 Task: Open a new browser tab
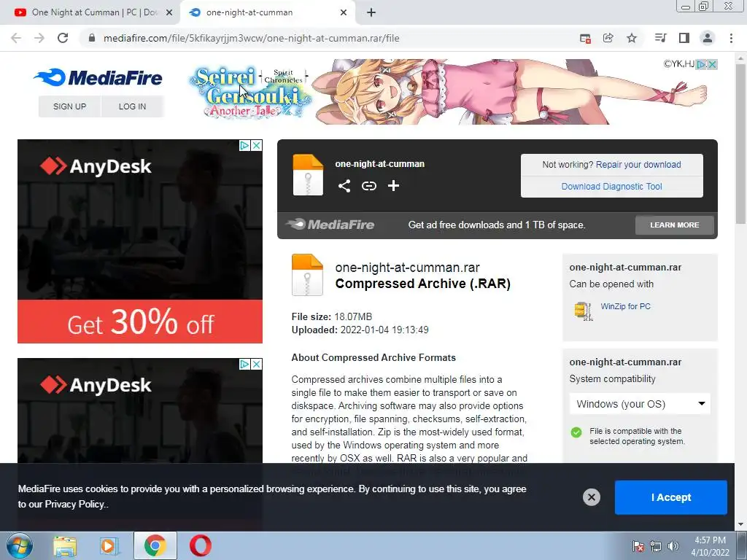pos(371,12)
